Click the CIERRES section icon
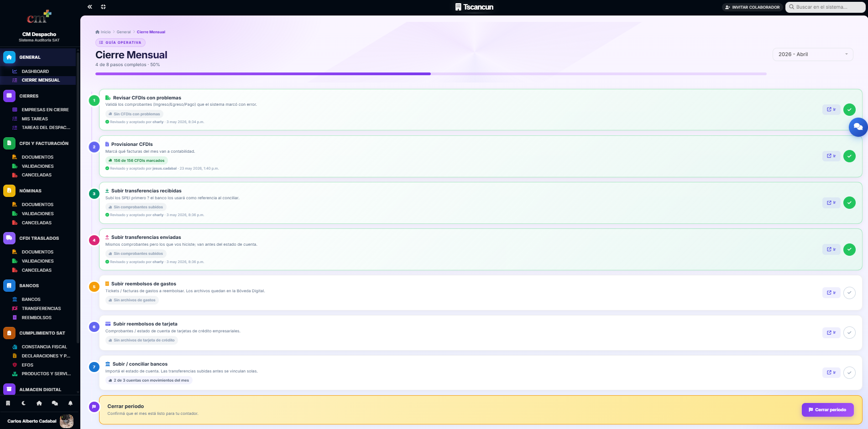 [x=9, y=96]
